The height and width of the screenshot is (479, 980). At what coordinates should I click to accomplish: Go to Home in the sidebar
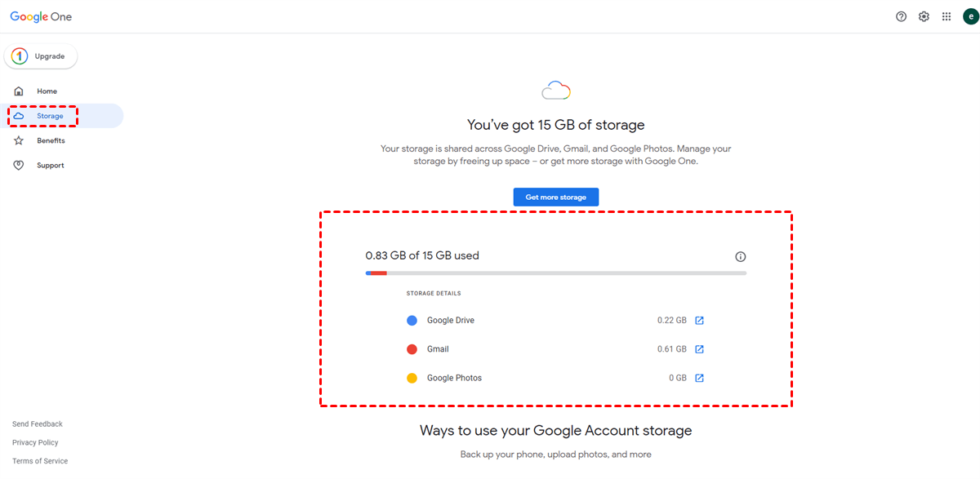coord(47,91)
